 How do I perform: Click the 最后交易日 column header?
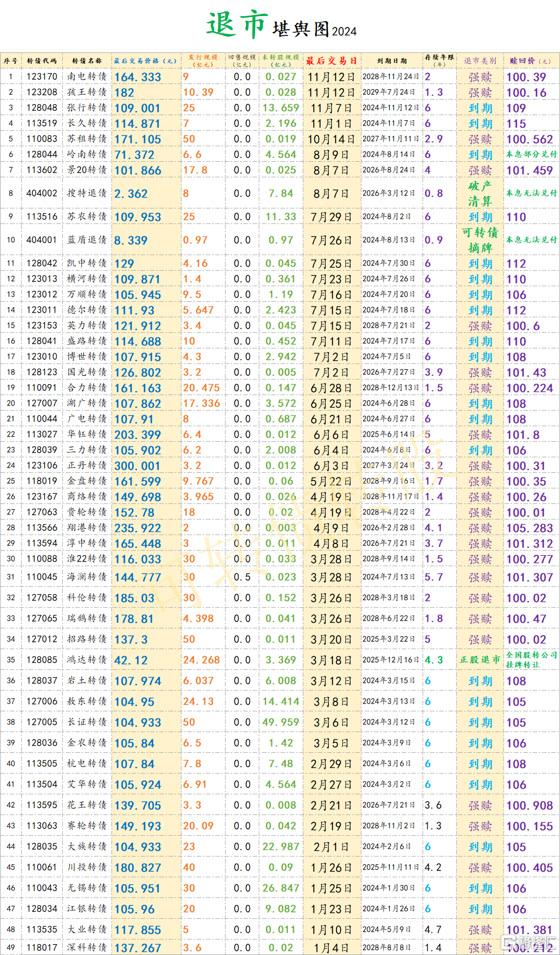click(x=331, y=61)
